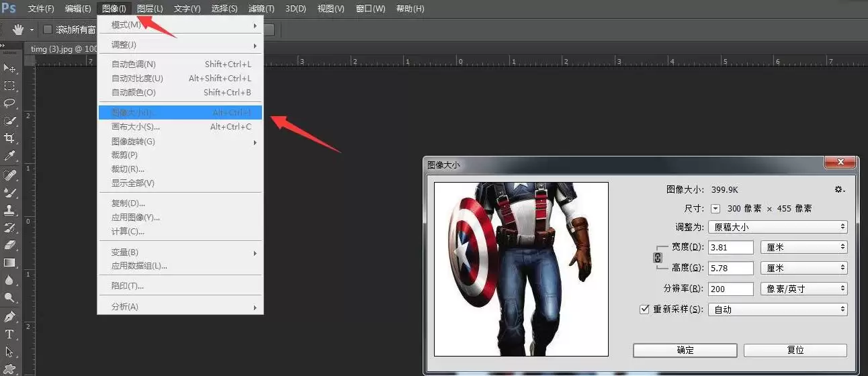Click the 宽度 value input field

point(731,248)
